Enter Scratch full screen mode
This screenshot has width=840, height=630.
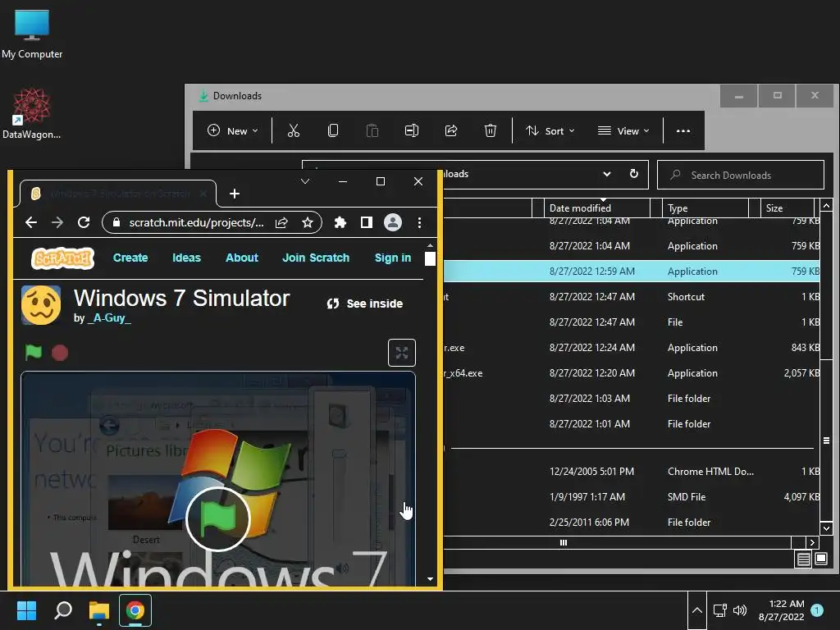[x=402, y=353]
